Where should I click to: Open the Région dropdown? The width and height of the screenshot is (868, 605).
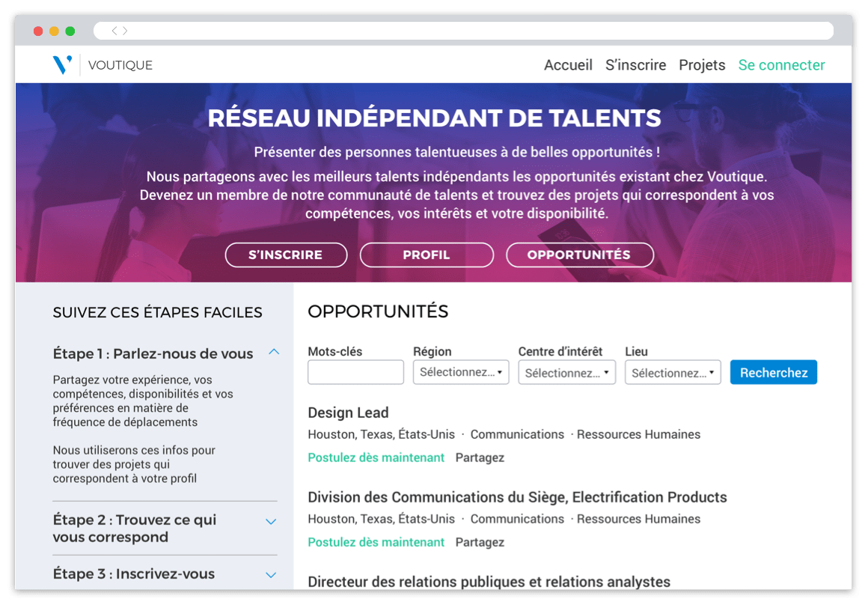pos(461,372)
